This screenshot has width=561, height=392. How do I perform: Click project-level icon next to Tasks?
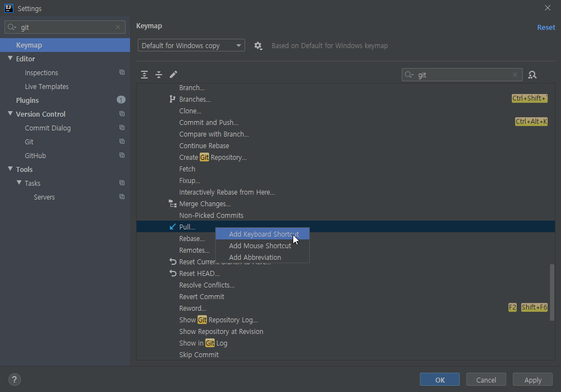coord(122,183)
